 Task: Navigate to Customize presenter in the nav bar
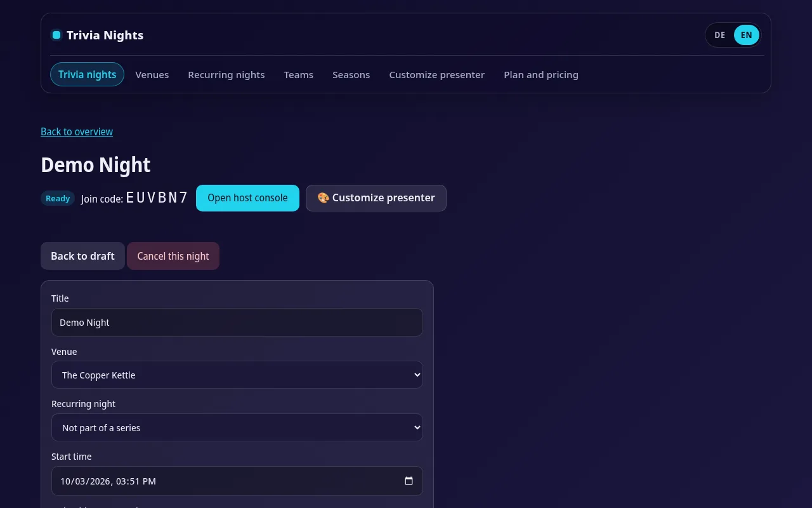[437, 75]
